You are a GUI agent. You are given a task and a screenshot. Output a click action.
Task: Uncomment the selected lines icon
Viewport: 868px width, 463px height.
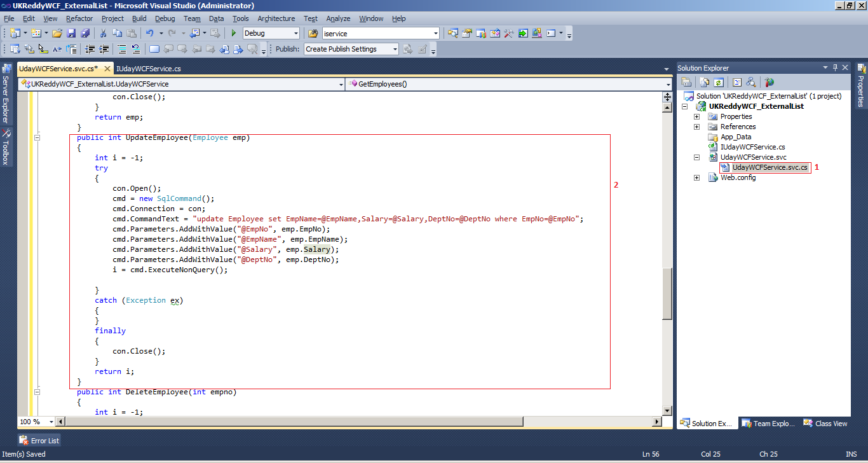point(136,49)
